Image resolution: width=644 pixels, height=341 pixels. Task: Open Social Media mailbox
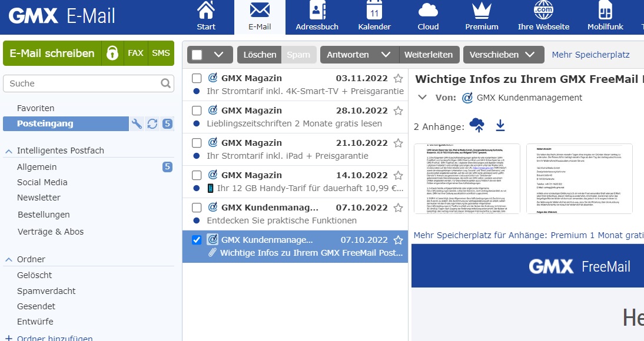[x=42, y=182]
